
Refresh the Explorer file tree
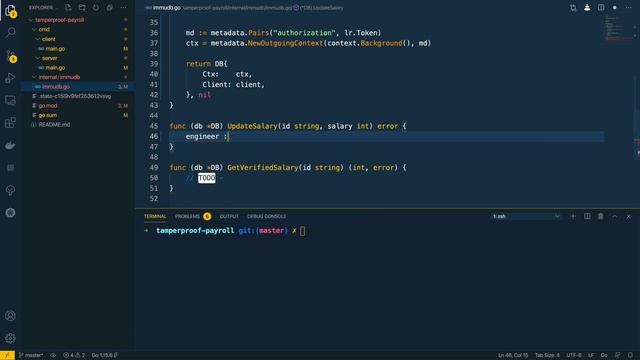[x=96, y=7]
